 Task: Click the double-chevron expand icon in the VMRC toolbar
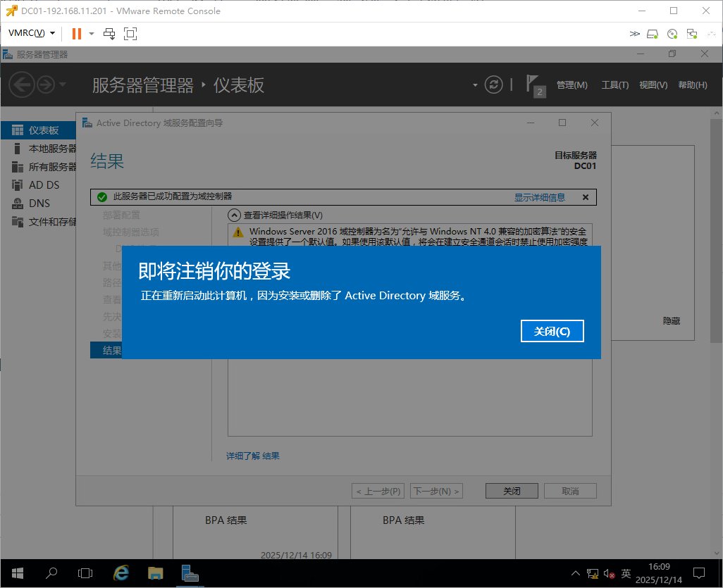coord(634,34)
